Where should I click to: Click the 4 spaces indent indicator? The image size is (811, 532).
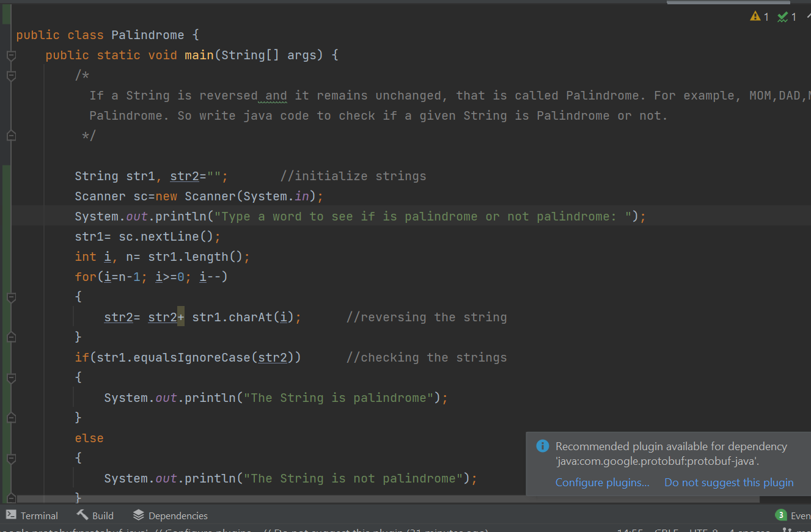(749, 530)
